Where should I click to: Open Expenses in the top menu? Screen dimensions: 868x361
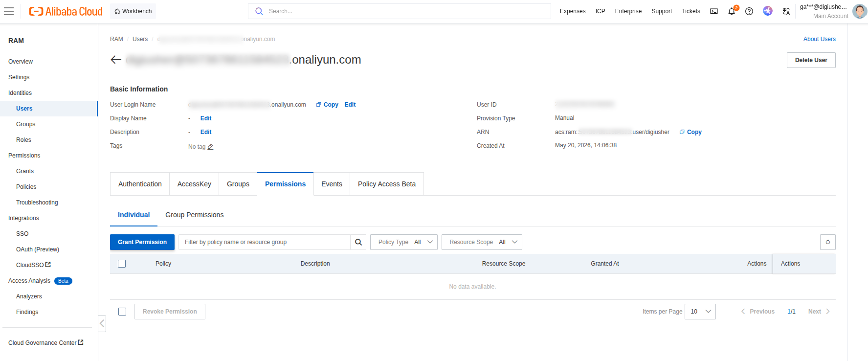point(573,11)
